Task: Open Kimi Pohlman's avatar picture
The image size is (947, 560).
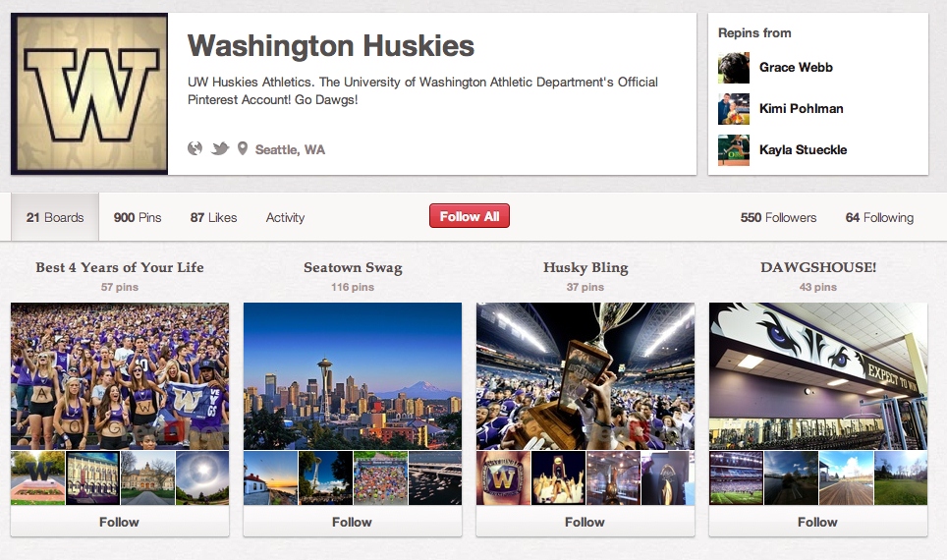Action: (x=734, y=109)
